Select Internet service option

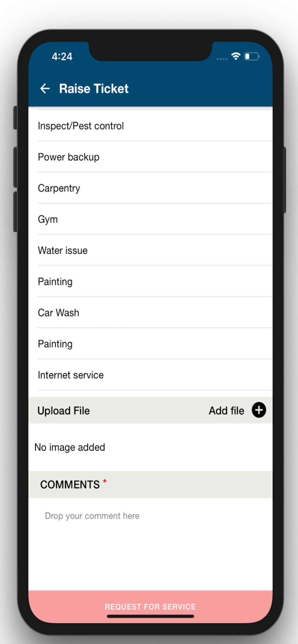click(x=150, y=375)
